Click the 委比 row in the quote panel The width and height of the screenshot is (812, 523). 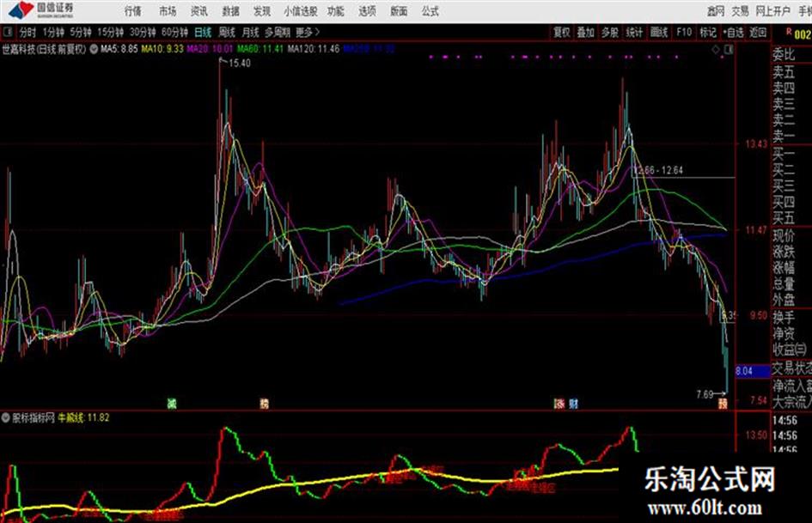(x=784, y=54)
